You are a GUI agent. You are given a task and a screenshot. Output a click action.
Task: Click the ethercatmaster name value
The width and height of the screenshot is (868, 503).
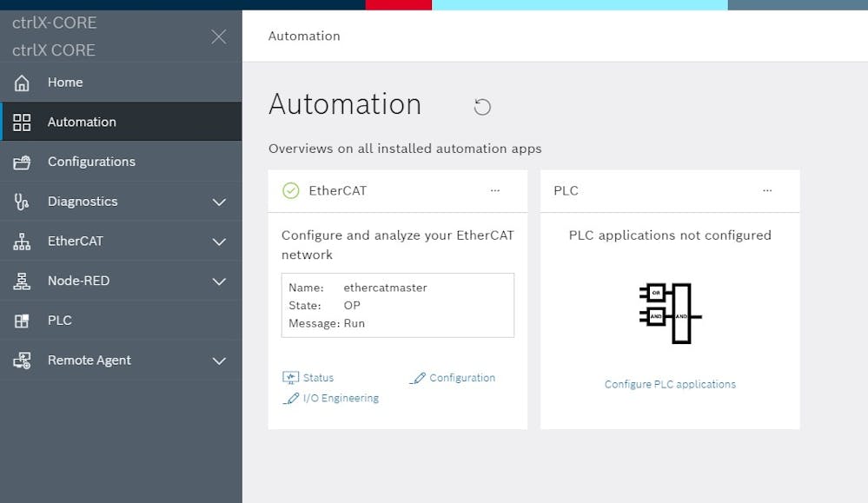pos(385,288)
